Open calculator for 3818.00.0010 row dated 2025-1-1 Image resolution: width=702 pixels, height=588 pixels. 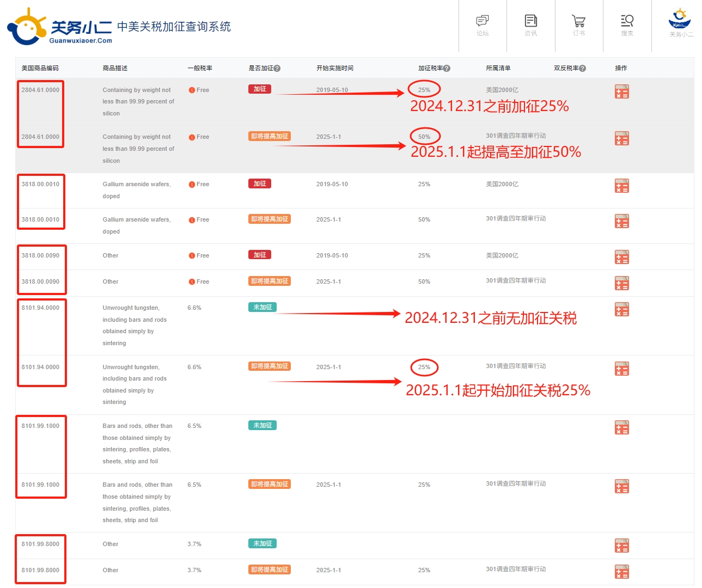(x=621, y=220)
